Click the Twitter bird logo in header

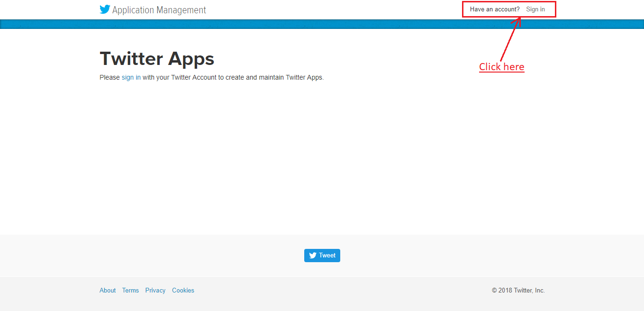tap(105, 9)
